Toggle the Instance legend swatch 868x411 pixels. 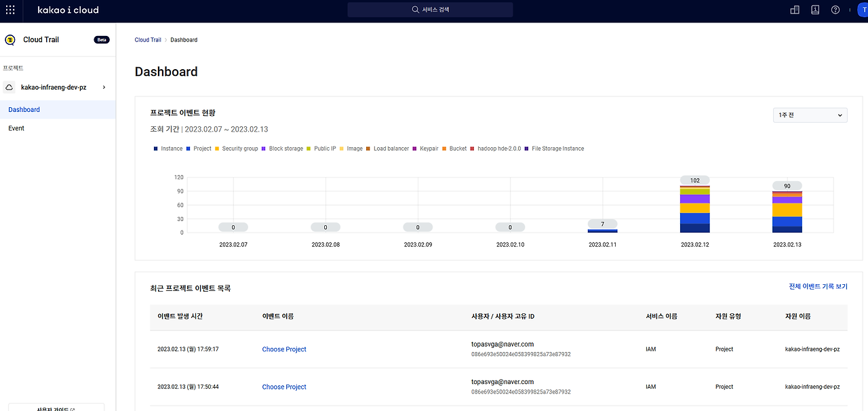[156, 149]
